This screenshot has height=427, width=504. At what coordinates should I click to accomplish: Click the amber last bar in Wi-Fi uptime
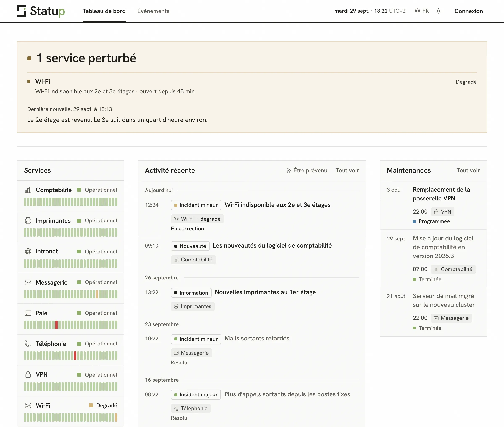click(x=116, y=417)
